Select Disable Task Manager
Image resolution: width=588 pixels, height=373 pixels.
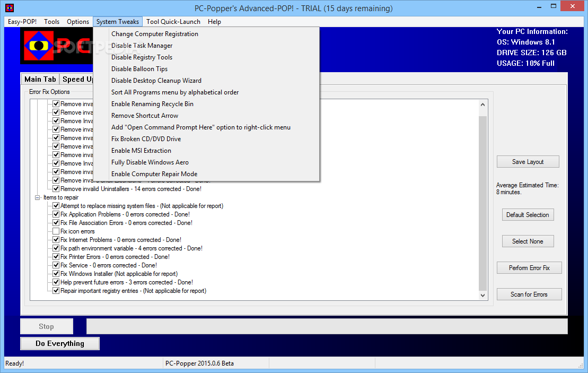tap(206, 46)
